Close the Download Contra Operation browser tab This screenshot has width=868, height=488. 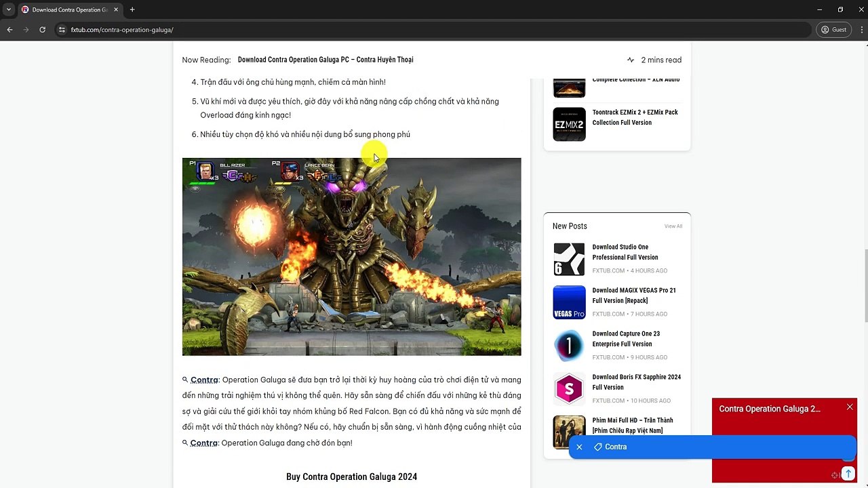point(115,9)
